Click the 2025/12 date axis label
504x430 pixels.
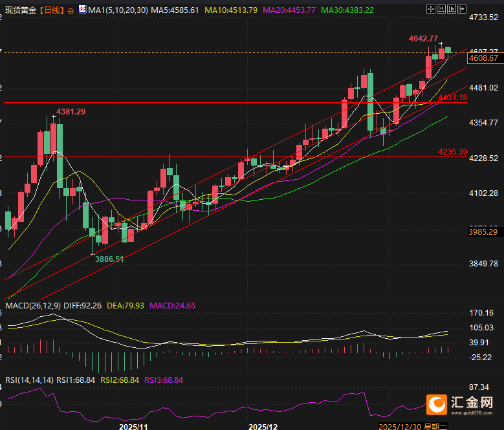[x=263, y=427]
